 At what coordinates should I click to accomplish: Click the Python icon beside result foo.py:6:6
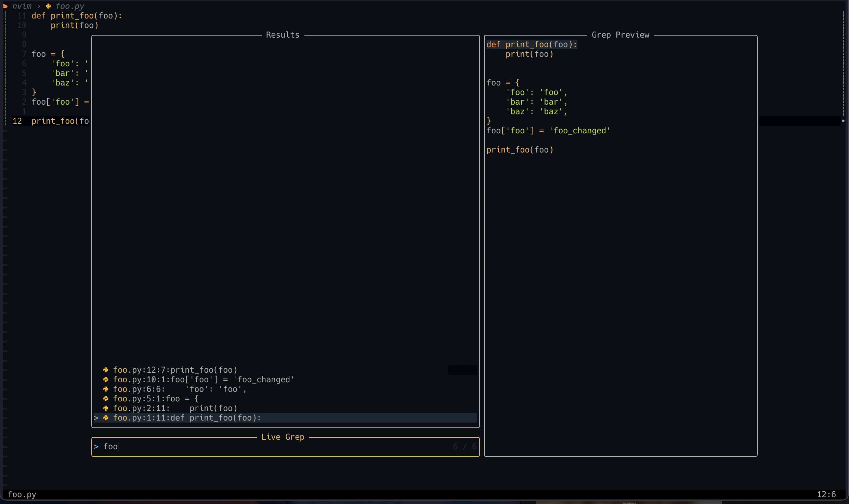point(106,389)
